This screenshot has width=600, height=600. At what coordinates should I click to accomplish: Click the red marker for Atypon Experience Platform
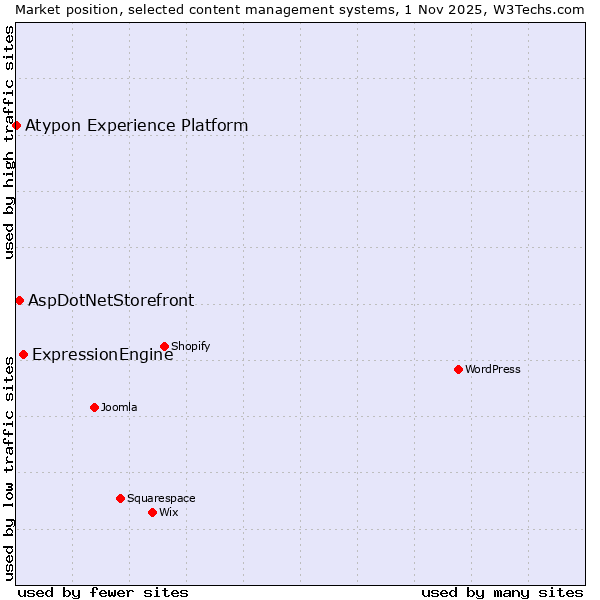point(17,125)
